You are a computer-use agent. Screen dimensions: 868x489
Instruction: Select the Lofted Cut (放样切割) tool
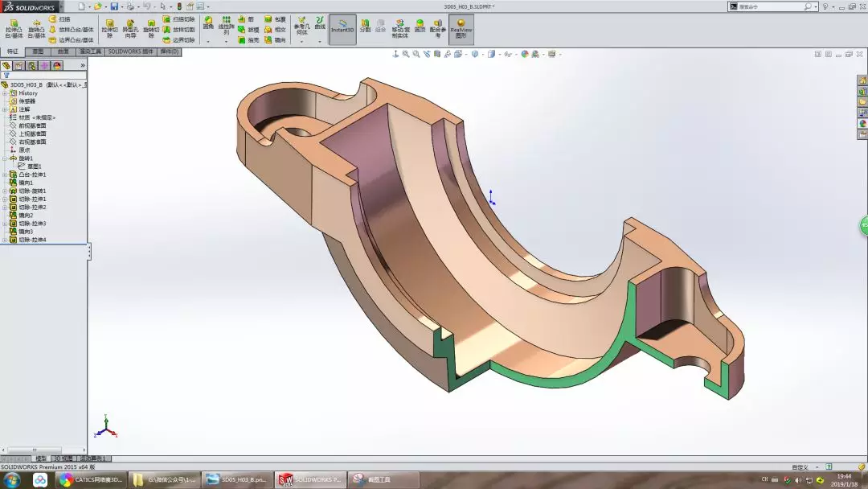tap(178, 30)
